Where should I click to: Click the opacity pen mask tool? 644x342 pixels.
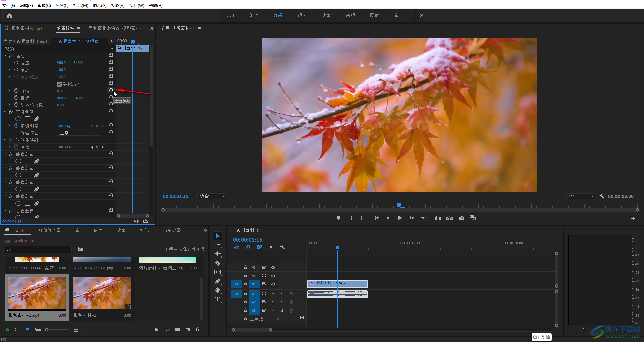click(37, 119)
